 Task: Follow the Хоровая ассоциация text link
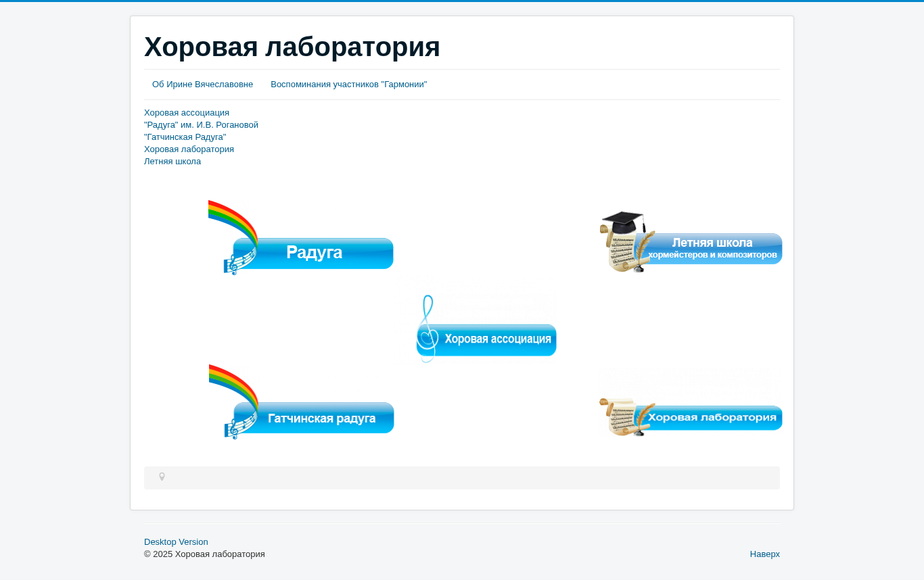click(x=187, y=113)
